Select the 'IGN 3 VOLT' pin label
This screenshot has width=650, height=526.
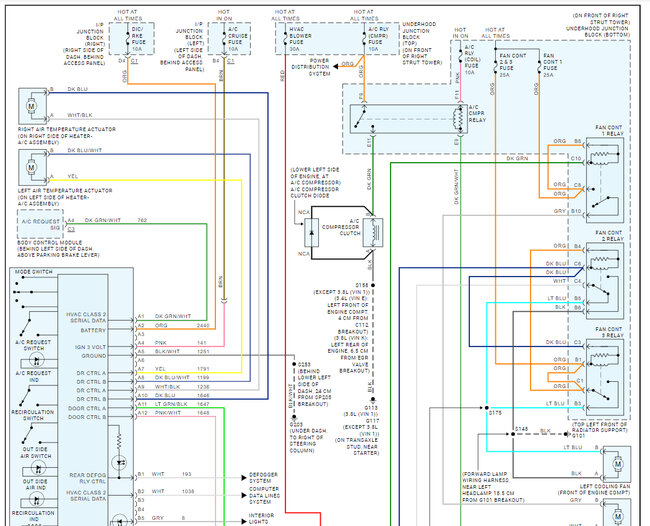pyautogui.click(x=90, y=347)
